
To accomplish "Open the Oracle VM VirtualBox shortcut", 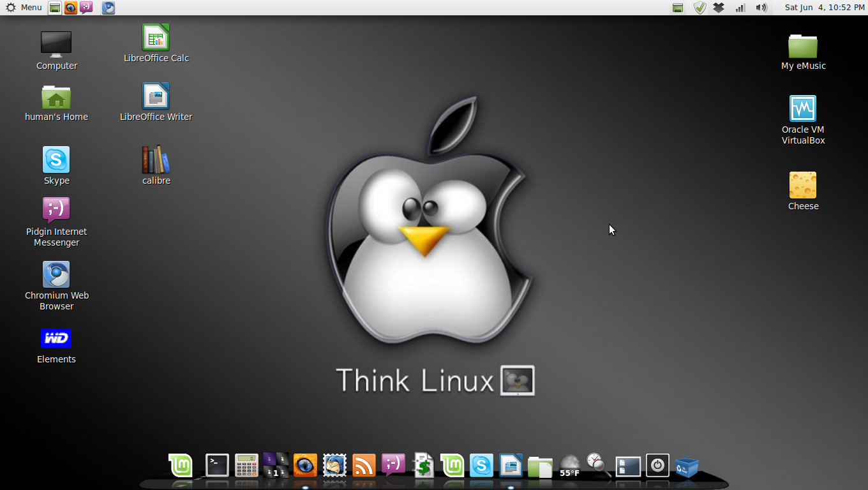I will pos(803,109).
